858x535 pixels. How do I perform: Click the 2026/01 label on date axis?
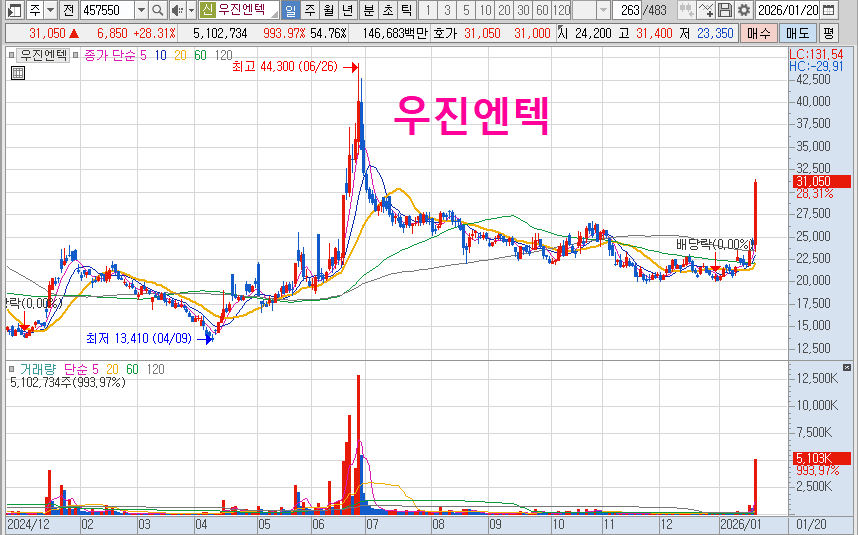tap(740, 525)
